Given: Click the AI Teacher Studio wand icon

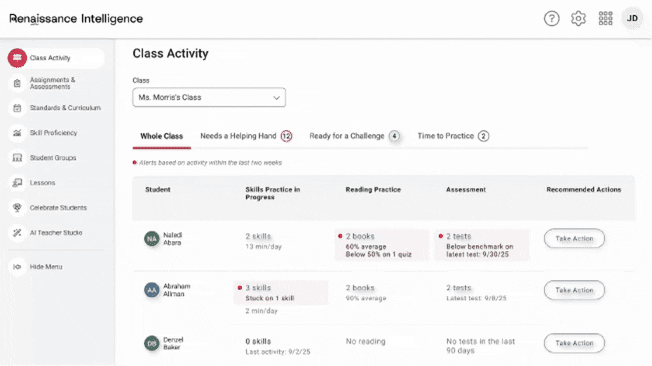Looking at the screenshot, I should (17, 233).
